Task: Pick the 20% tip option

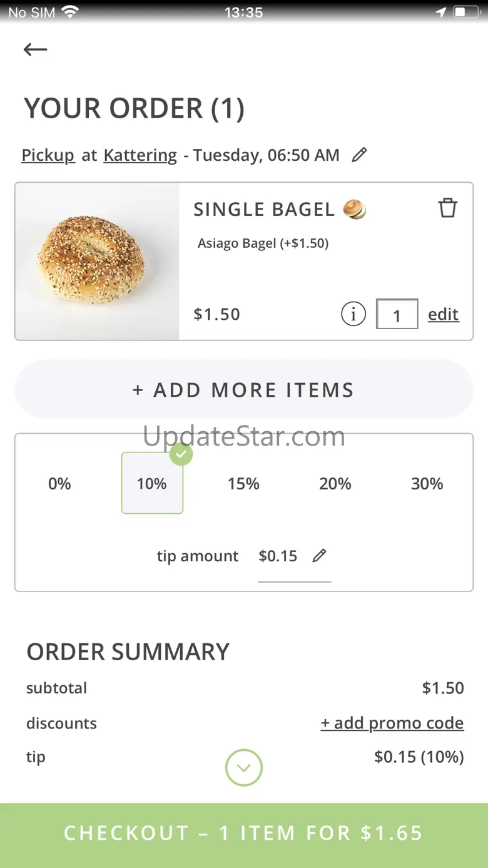Action: [x=335, y=484]
